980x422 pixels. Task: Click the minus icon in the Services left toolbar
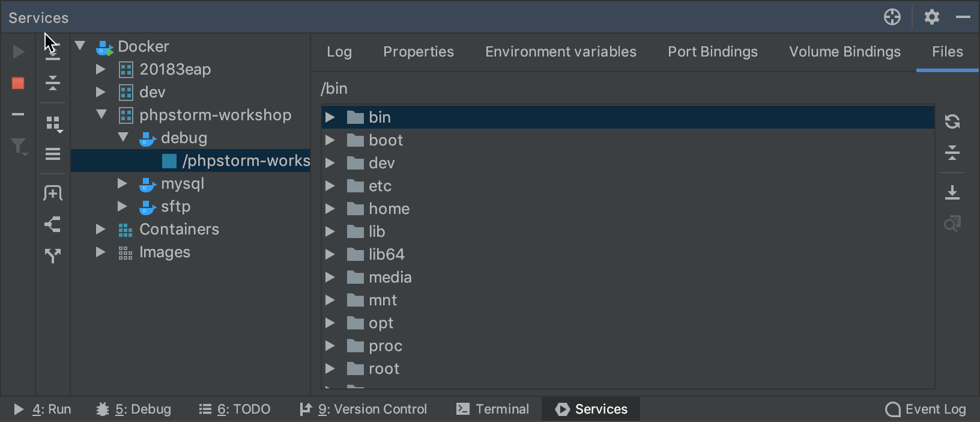(18, 114)
